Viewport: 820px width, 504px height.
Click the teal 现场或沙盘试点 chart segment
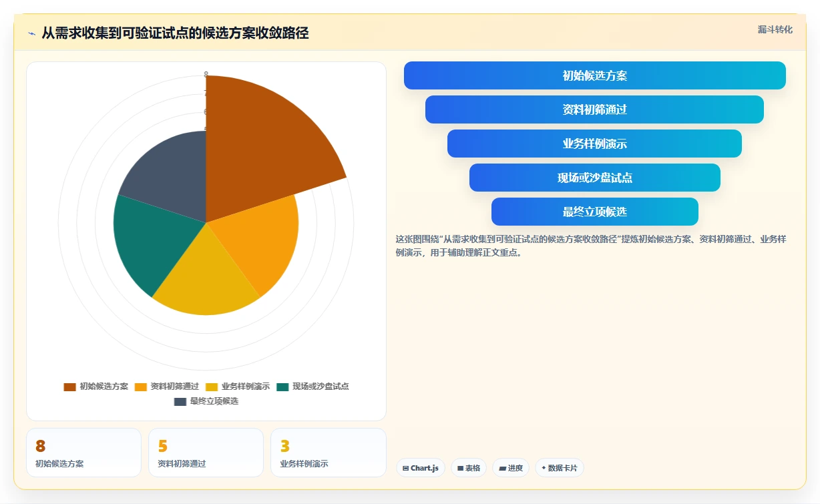coord(154,239)
